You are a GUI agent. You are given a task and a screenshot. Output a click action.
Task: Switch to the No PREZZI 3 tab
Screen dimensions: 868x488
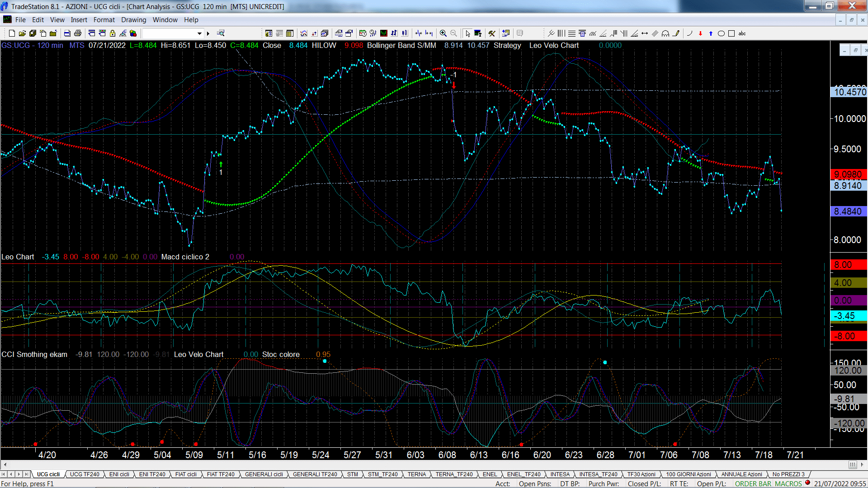pyautogui.click(x=788, y=474)
